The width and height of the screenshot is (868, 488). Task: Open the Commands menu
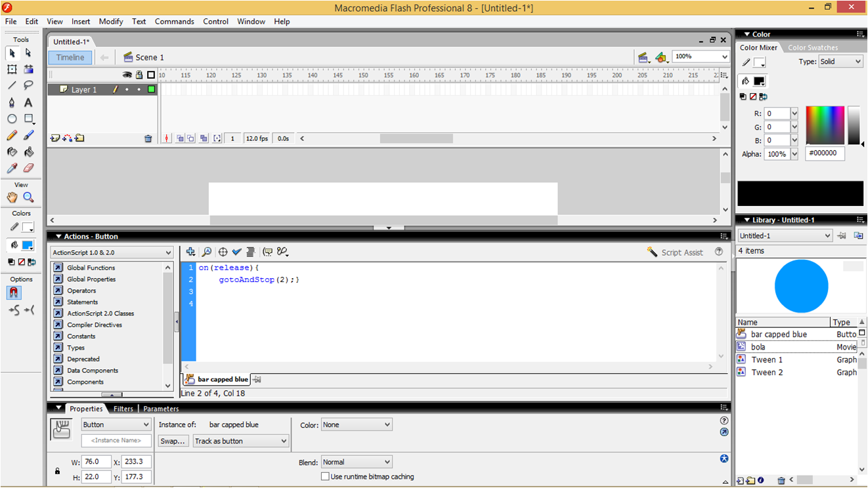(175, 22)
